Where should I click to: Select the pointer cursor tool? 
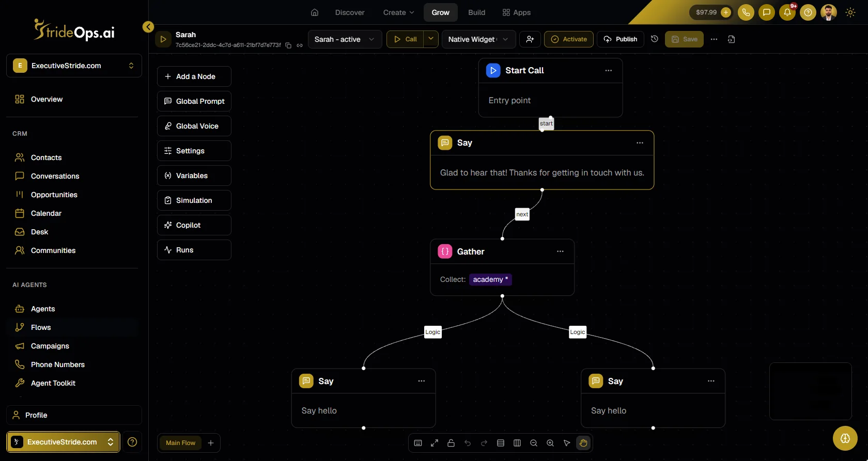567,443
